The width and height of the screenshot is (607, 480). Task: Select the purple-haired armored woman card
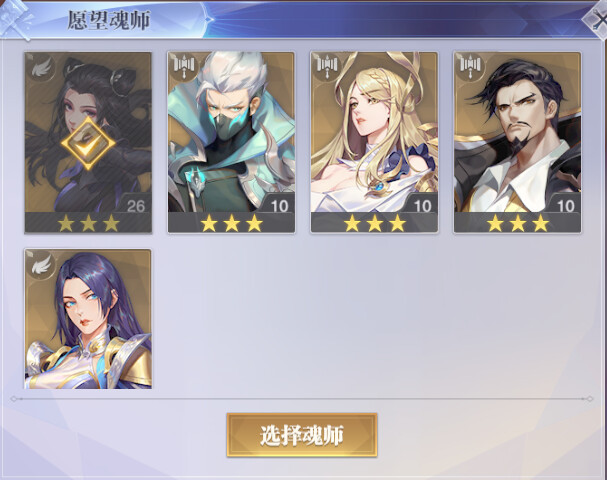tap(88, 319)
